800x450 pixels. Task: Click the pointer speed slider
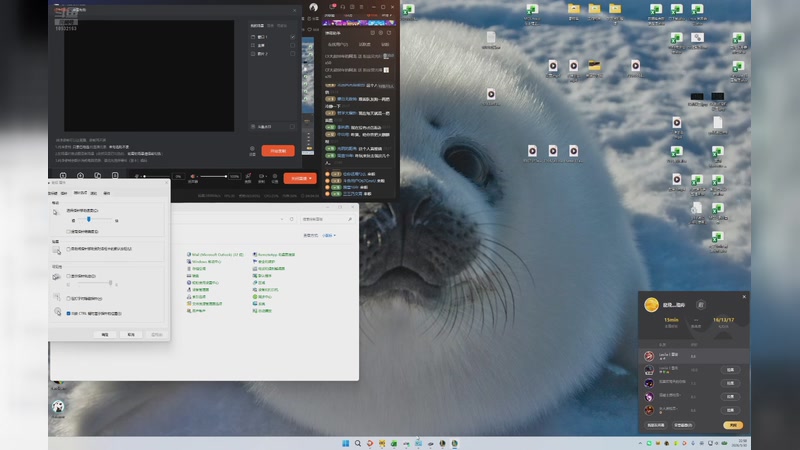pos(94,219)
